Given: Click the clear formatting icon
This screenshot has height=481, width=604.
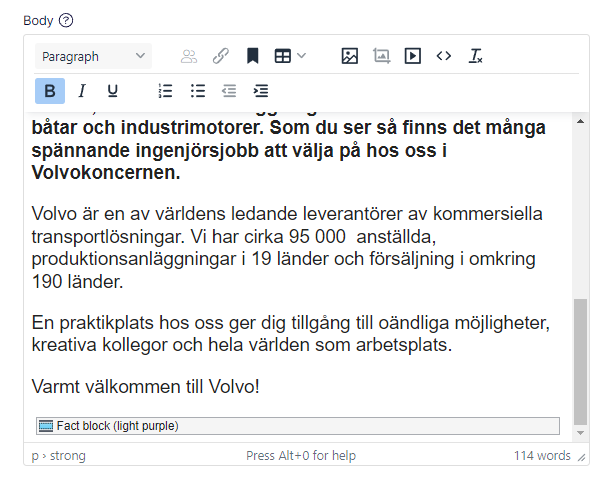Looking at the screenshot, I should (x=476, y=57).
